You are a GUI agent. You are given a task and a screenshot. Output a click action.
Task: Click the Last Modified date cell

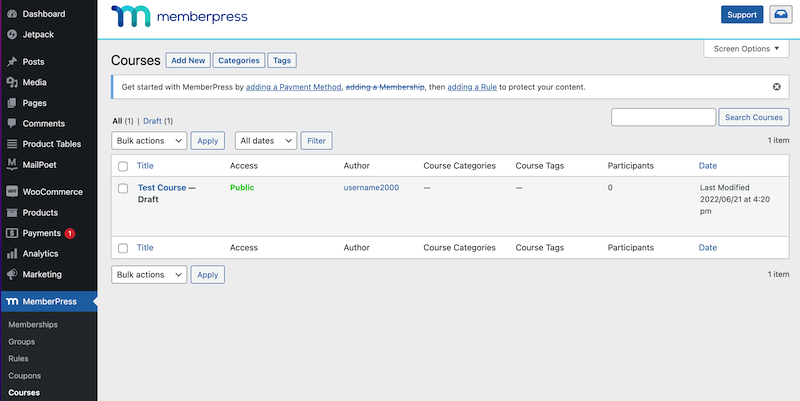[x=735, y=199]
